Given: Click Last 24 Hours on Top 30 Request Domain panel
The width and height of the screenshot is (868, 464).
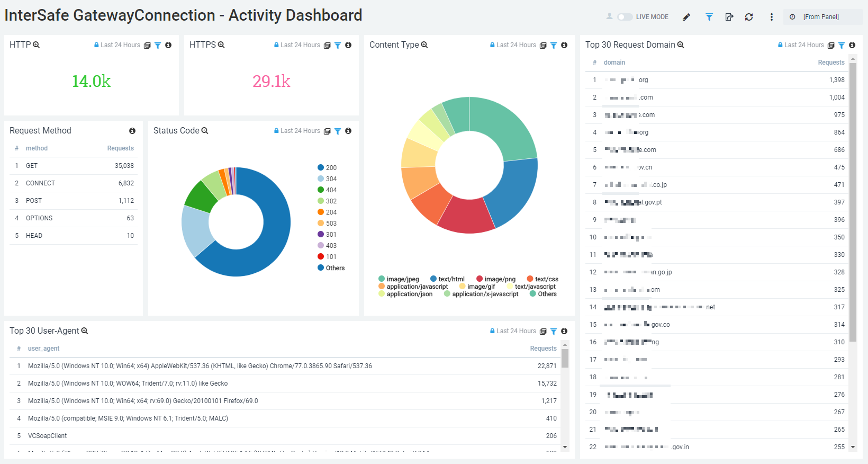Looking at the screenshot, I should coord(801,45).
